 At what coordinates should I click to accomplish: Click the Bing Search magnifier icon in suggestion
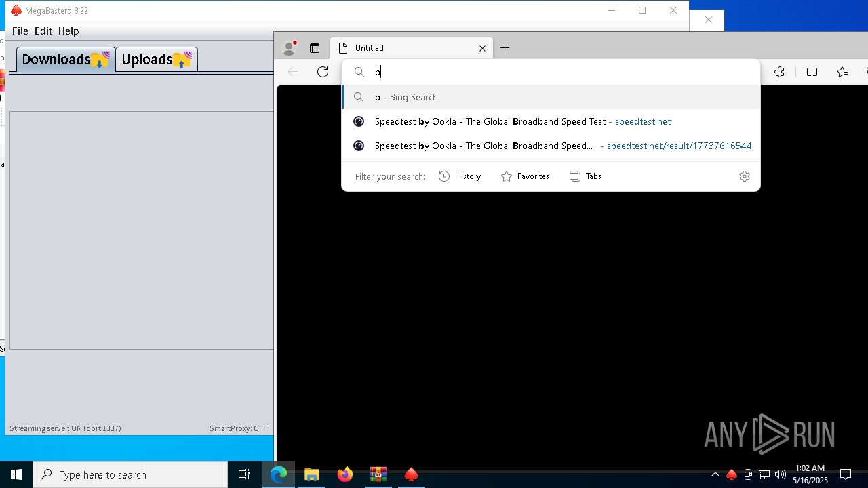[359, 97]
